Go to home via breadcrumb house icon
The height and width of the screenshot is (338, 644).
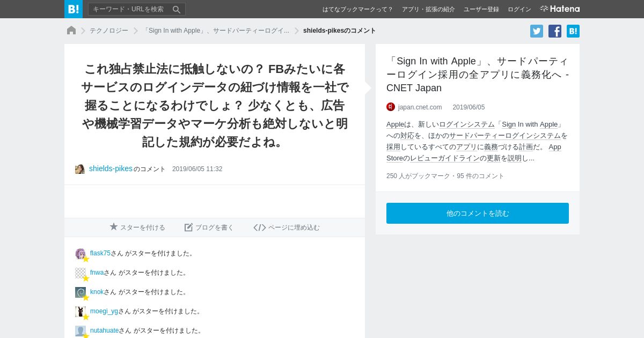tap(71, 31)
